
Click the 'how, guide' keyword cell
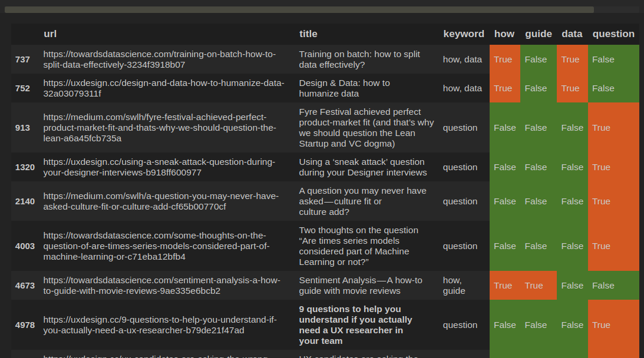pyautogui.click(x=453, y=286)
